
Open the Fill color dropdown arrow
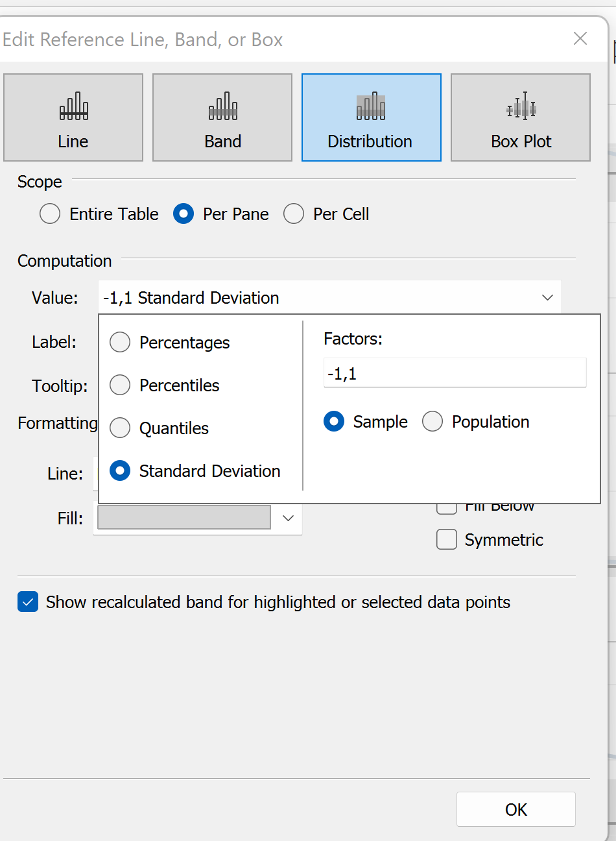[x=289, y=518]
